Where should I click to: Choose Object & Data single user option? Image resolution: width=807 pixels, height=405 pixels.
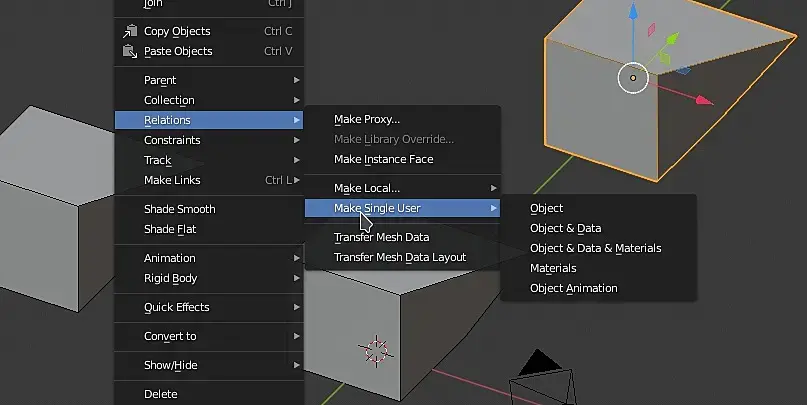565,228
